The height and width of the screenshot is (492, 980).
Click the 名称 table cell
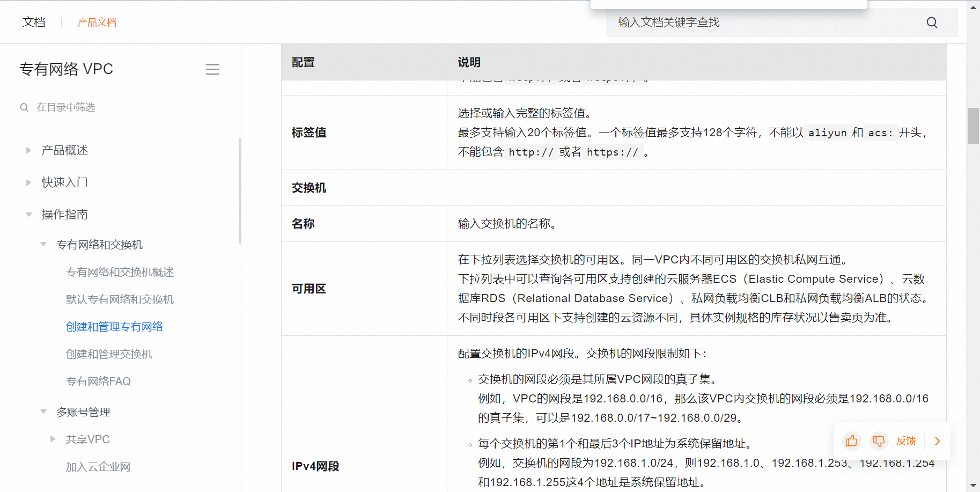coord(364,224)
